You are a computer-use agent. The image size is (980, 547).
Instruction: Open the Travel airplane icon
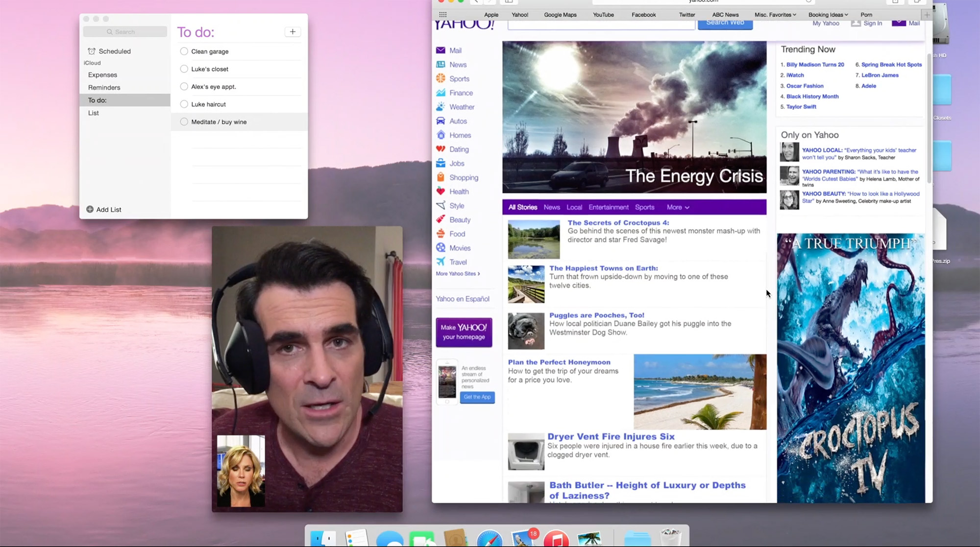tap(441, 262)
